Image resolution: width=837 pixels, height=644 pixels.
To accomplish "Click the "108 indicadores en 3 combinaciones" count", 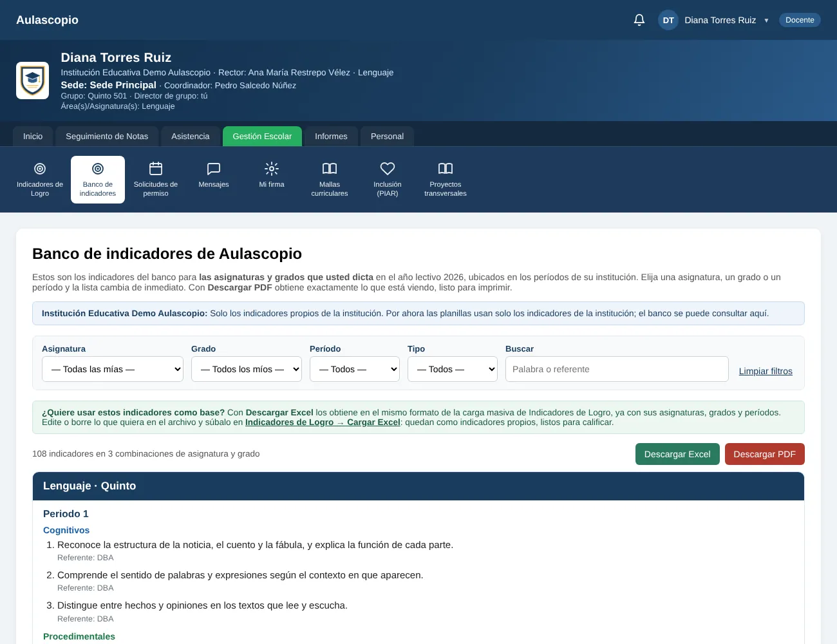I will 146,454.
